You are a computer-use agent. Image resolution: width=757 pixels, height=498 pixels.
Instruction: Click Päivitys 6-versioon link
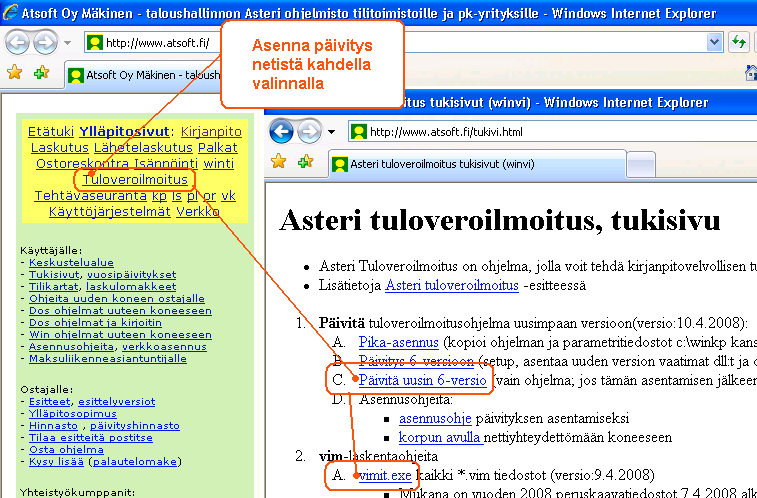coord(416,361)
